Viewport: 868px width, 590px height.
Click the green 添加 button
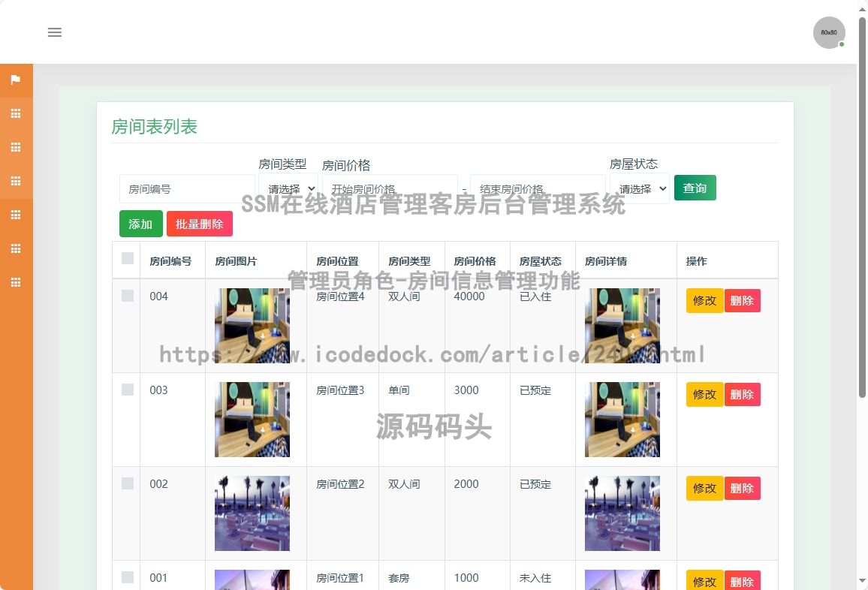(140, 224)
